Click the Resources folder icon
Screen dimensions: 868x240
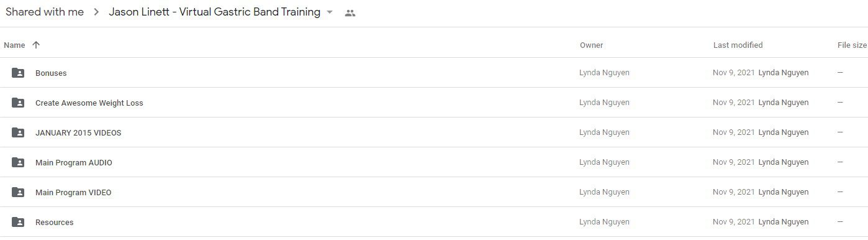point(18,222)
